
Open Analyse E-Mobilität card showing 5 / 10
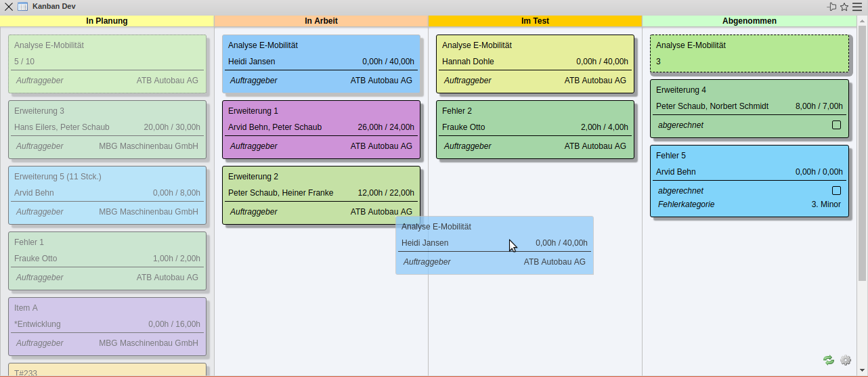tap(107, 64)
